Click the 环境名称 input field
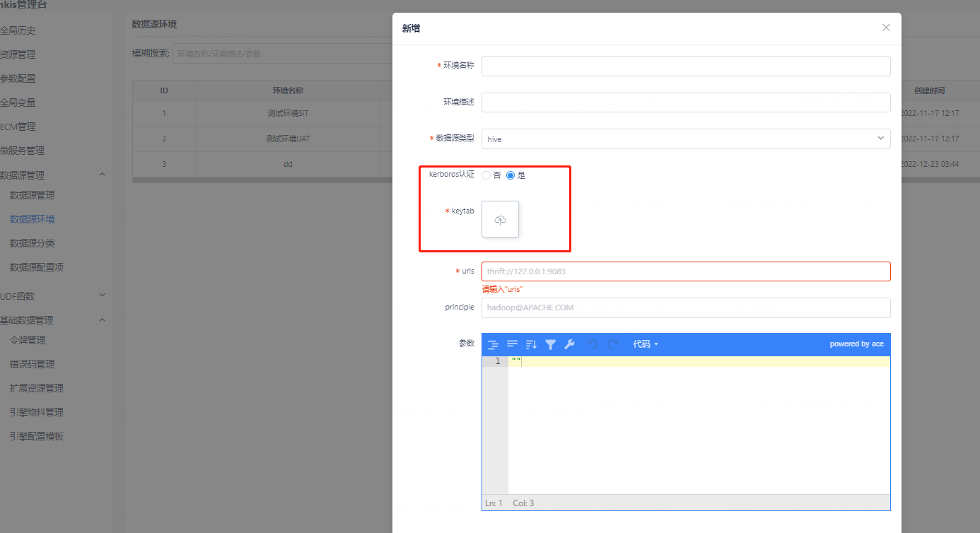980x533 pixels. (685, 66)
